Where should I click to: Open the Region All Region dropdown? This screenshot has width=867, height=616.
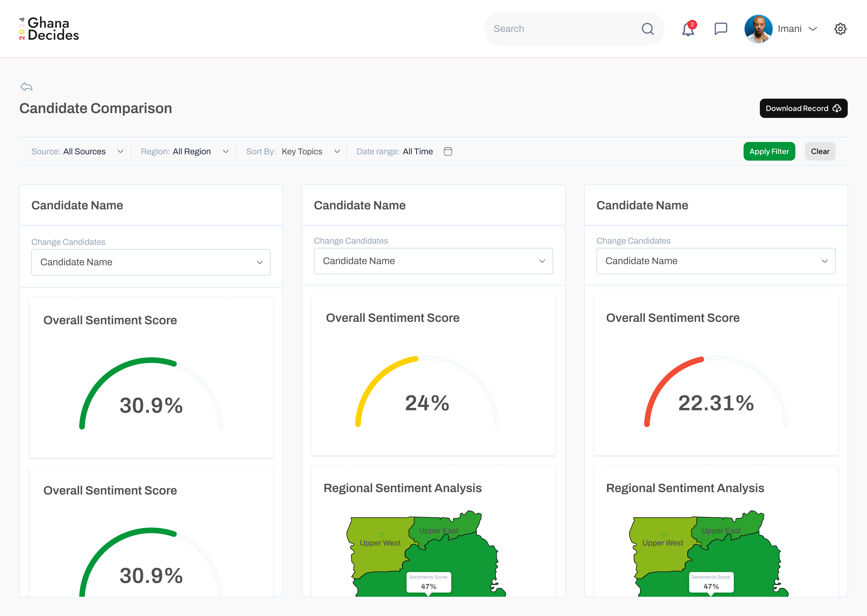coord(185,151)
